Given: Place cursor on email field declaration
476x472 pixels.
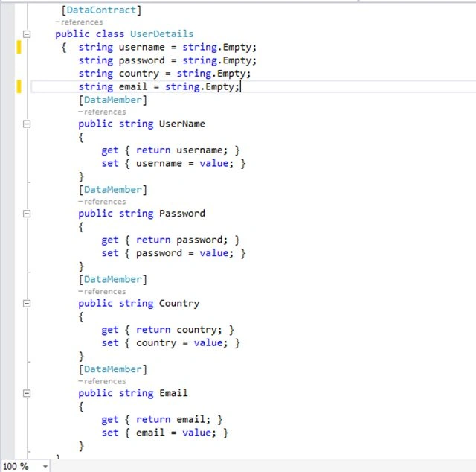Looking at the screenshot, I should click(x=159, y=87).
